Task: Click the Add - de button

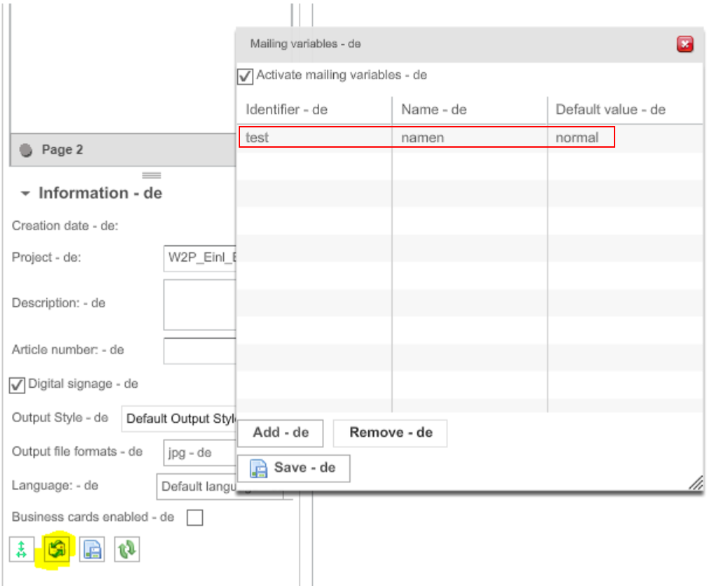Action: pyautogui.click(x=279, y=433)
